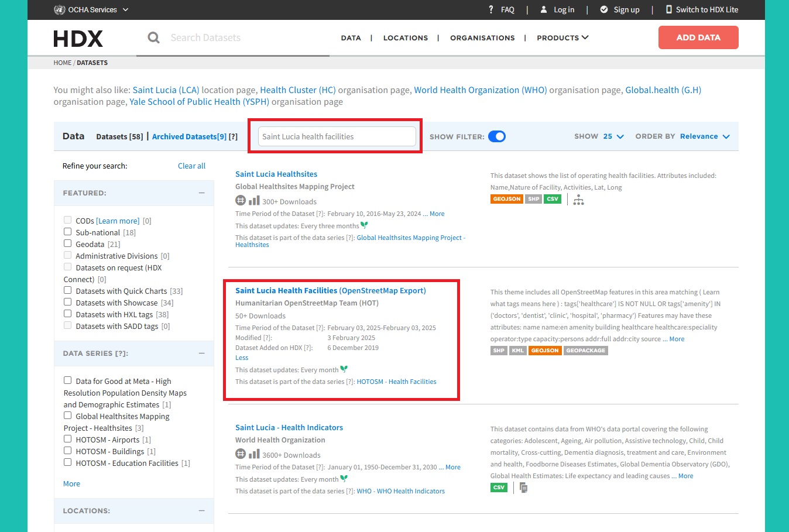Check Global Healthsites Mapping Project series

tap(67, 416)
